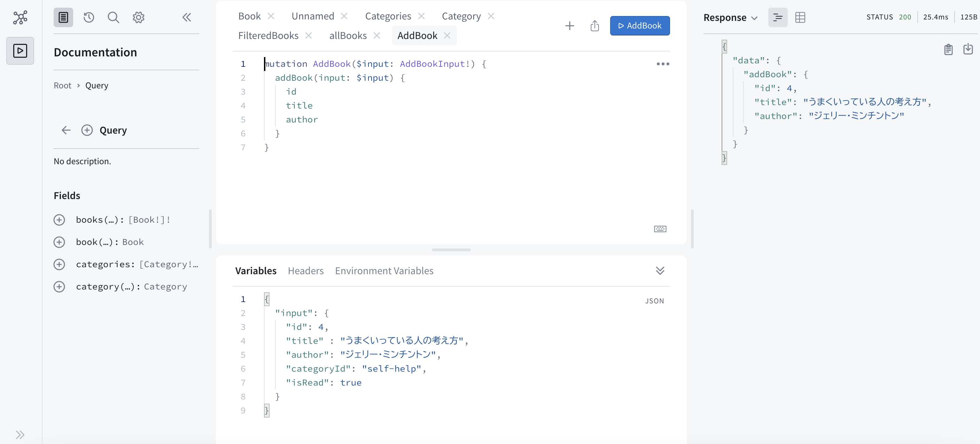Close the Categories tab
The image size is (980, 444).
[421, 16]
